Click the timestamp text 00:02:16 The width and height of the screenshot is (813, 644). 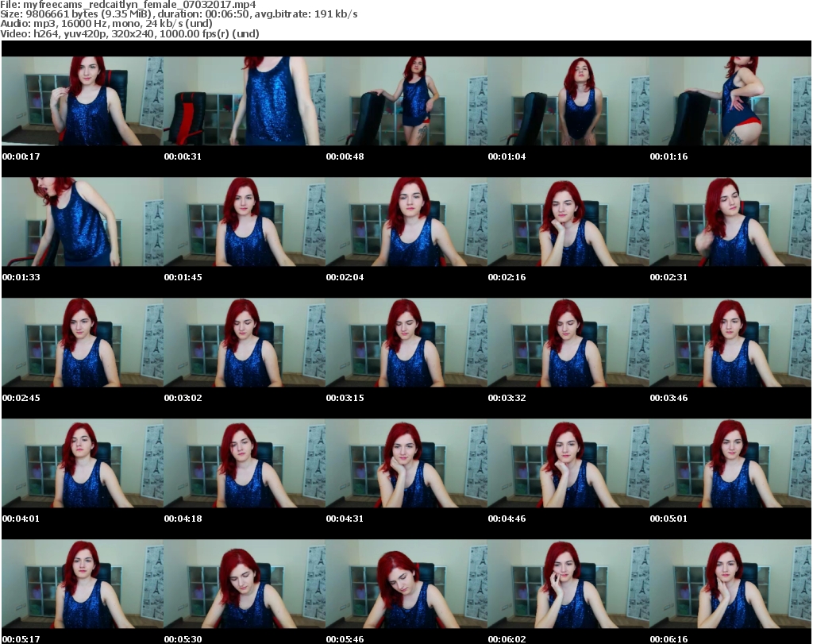click(507, 277)
